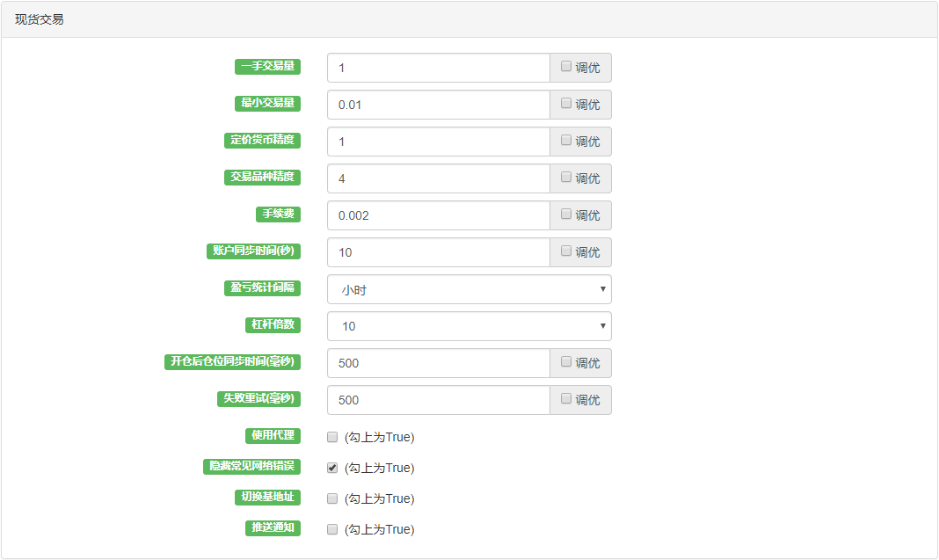Focus the 最小交易量 input showing 0.01
Image resolution: width=939 pixels, height=560 pixels.
point(438,105)
